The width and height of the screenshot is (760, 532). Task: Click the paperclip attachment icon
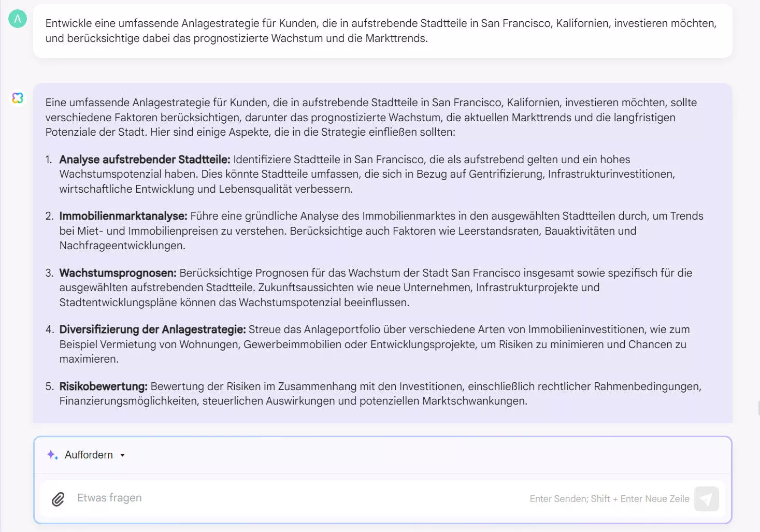(x=58, y=499)
